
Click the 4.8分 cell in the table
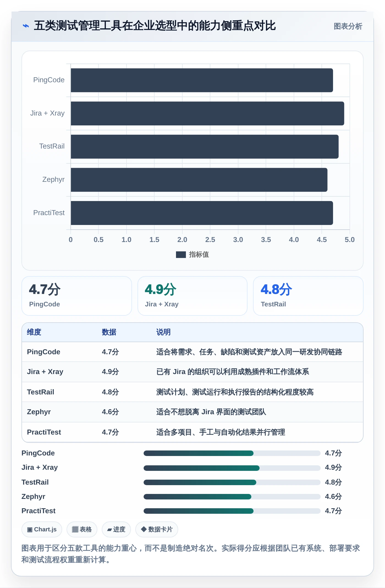[110, 392]
